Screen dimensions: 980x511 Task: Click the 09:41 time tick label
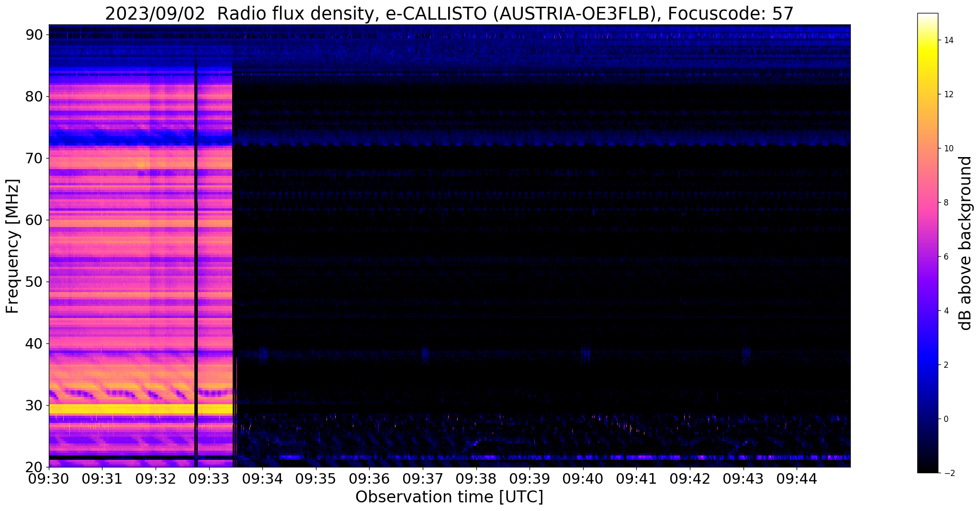pyautogui.click(x=637, y=478)
